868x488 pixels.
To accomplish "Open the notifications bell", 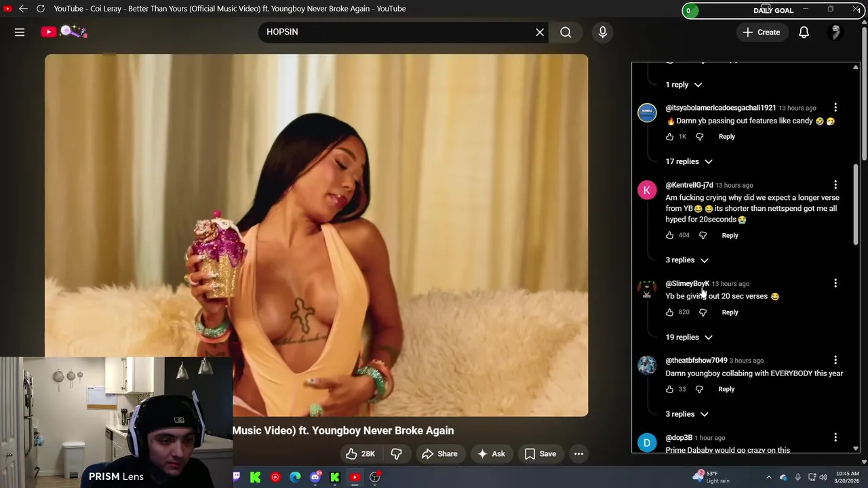I will 804,32.
